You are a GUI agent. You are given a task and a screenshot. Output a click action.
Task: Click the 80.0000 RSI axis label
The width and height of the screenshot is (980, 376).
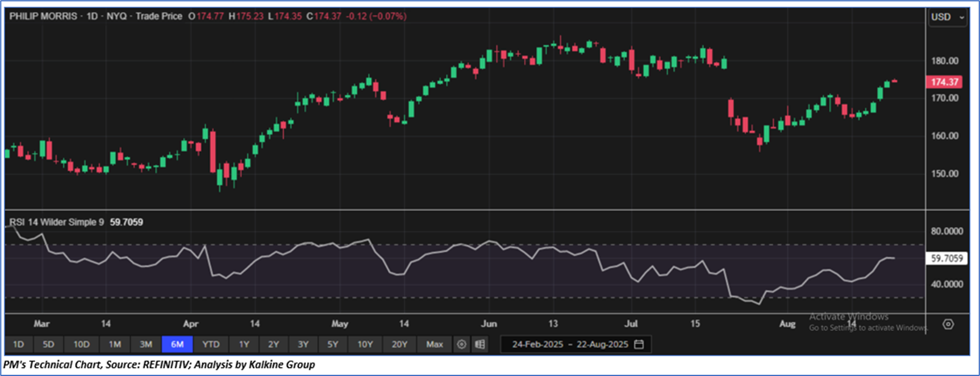point(947,232)
